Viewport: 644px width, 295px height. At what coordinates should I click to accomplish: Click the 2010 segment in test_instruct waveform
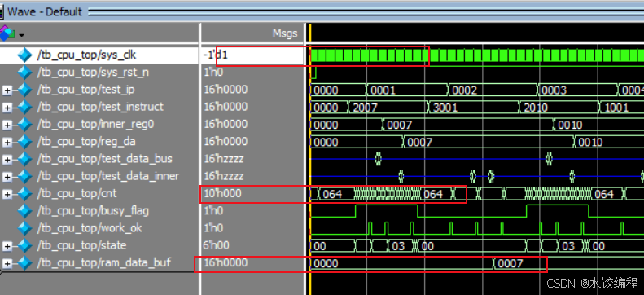tap(559, 108)
